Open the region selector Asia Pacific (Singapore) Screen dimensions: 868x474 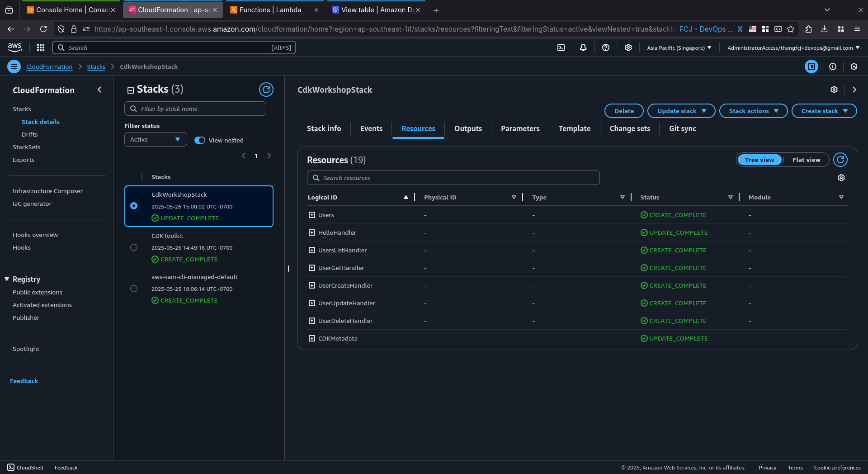(679, 47)
